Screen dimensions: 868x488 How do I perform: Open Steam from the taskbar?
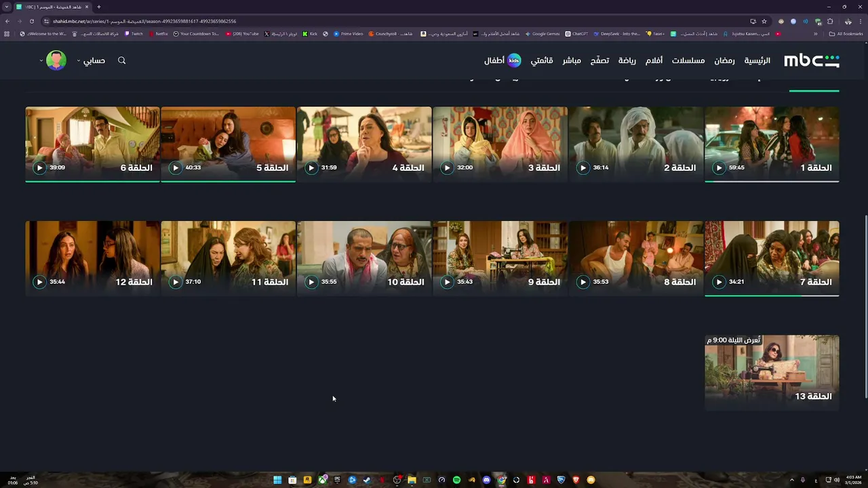tap(367, 480)
